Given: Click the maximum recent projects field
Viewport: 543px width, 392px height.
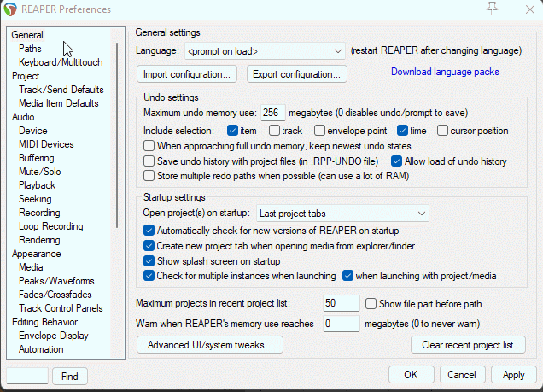Looking at the screenshot, I should pyautogui.click(x=342, y=303).
